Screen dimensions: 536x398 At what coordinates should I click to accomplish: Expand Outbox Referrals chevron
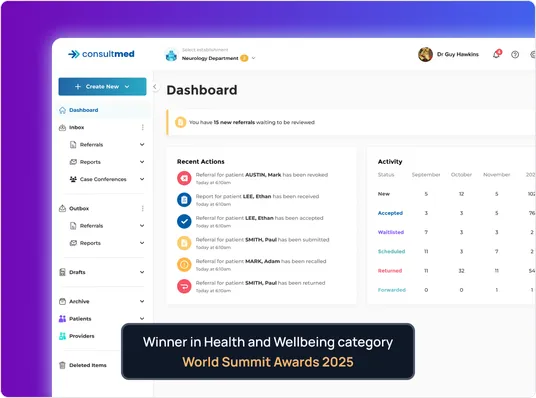pos(142,226)
